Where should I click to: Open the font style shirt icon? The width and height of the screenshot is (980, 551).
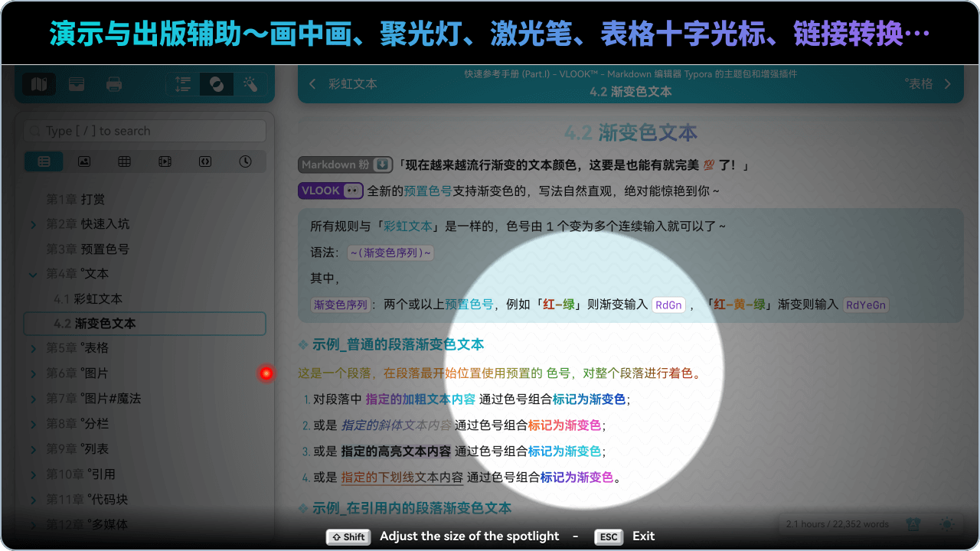[913, 524]
